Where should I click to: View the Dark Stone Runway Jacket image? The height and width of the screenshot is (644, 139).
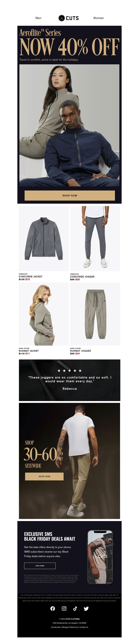coord(44,314)
